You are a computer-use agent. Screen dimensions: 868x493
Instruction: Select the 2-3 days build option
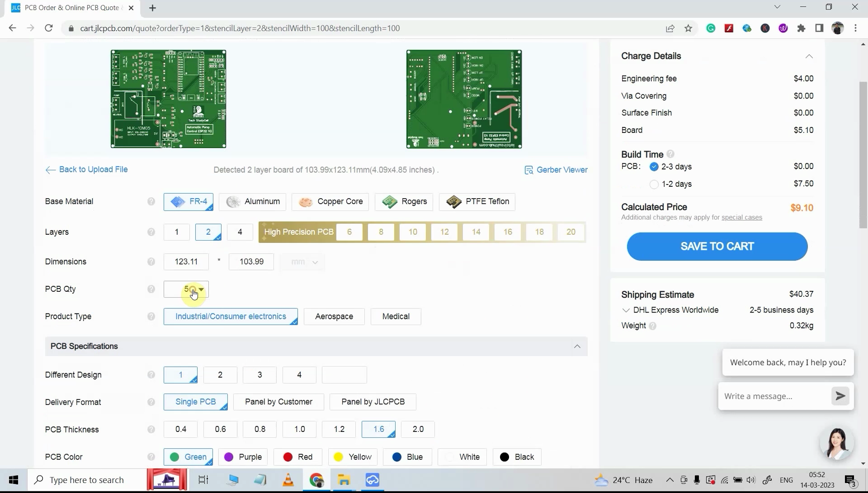point(654,167)
